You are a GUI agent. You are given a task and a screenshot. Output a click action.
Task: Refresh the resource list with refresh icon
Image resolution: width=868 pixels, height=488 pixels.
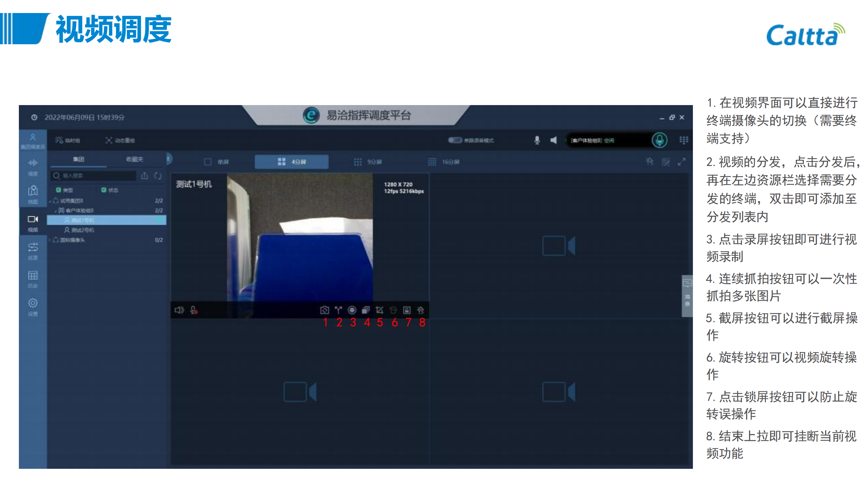(x=158, y=175)
